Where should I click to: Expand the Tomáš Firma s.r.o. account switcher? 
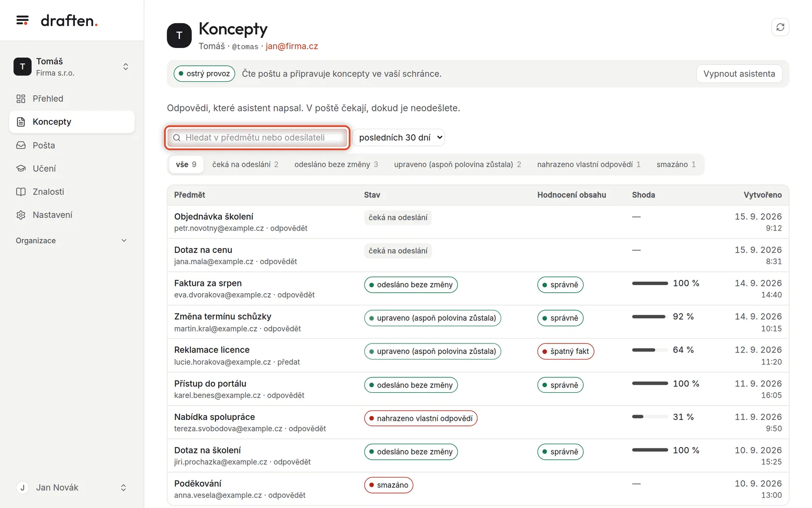[72, 67]
